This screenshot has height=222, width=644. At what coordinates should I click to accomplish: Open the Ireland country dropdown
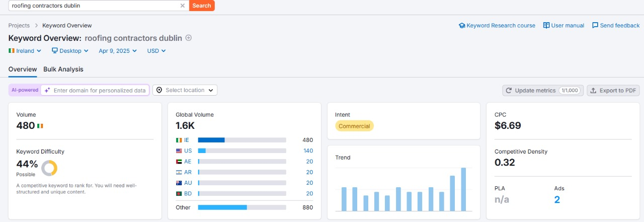click(x=24, y=51)
